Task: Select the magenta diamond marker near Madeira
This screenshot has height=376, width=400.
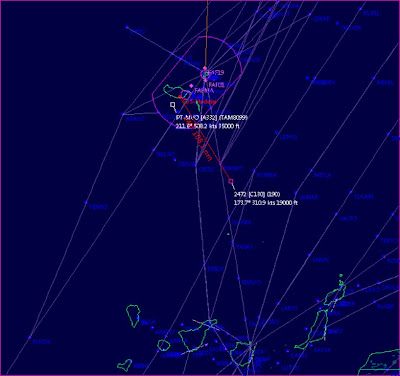Action: pos(191,86)
